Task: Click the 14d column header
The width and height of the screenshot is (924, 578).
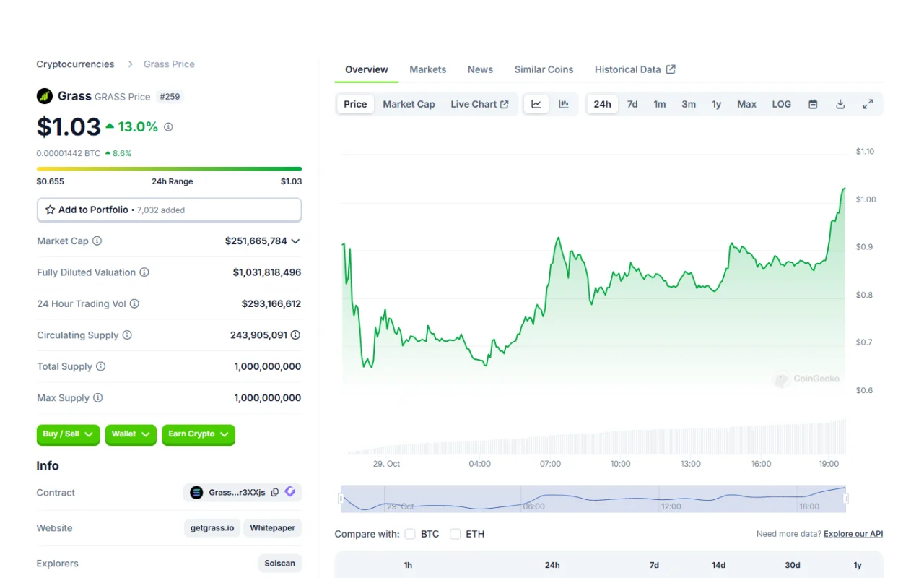Action: 719,565
